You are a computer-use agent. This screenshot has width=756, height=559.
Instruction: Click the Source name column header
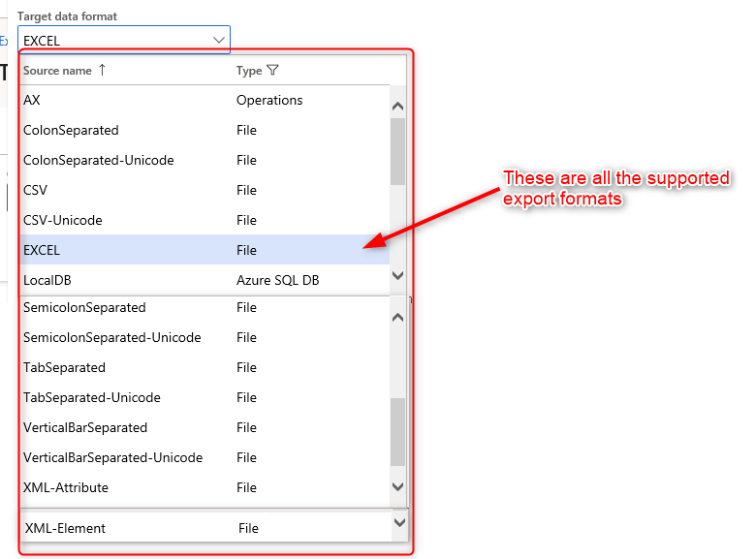click(57, 71)
